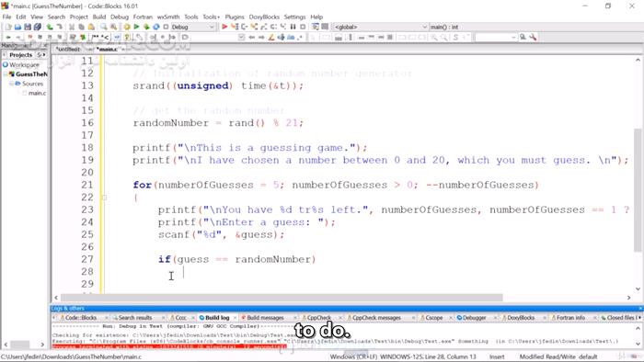Click the Undo green arrow icon

[50, 27]
